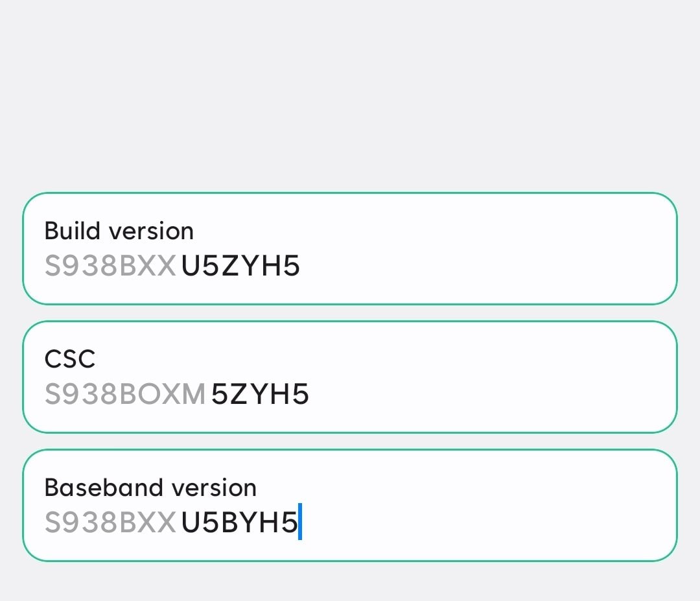Click the empty area right of U5ZYH5

click(x=454, y=265)
